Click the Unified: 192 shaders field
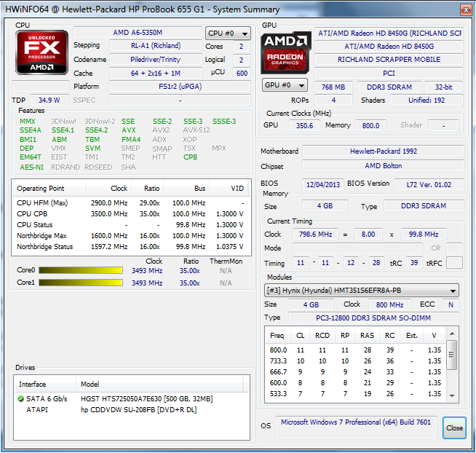This screenshot has width=476, height=453. 427,101
